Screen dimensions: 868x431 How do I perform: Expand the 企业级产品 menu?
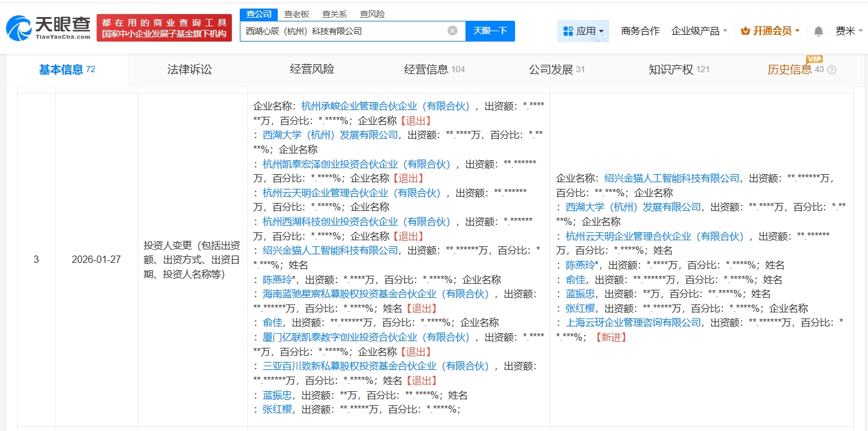(699, 31)
